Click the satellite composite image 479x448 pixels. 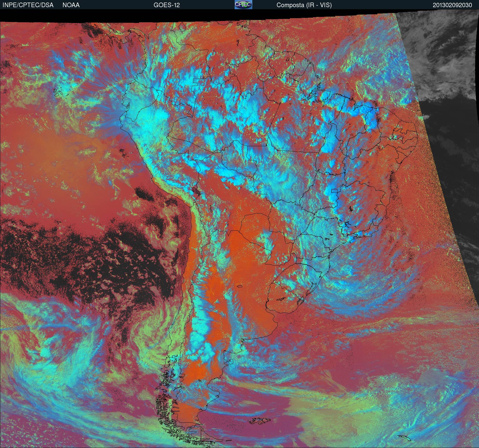(239, 229)
